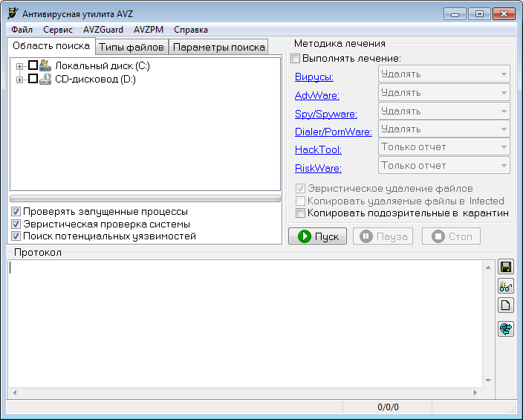Image resolution: width=523 pixels, height=420 pixels.
Task: Click the globe with arrows icon
Action: coord(506,329)
